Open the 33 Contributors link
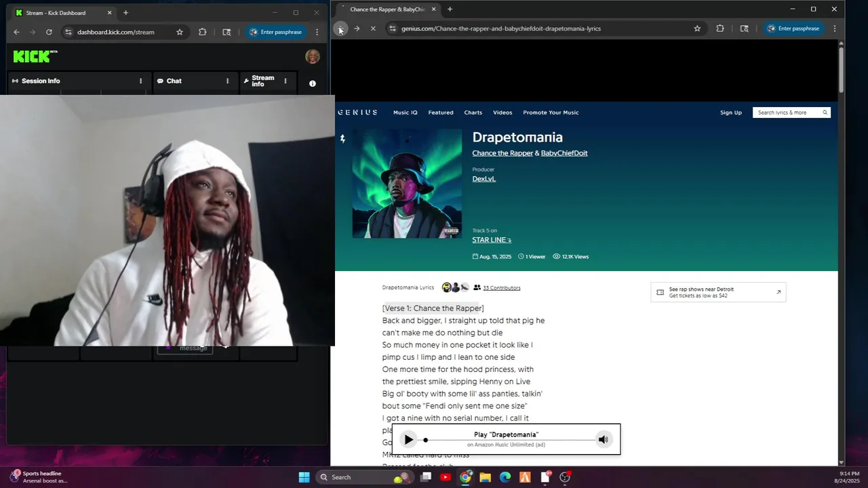 click(x=502, y=288)
